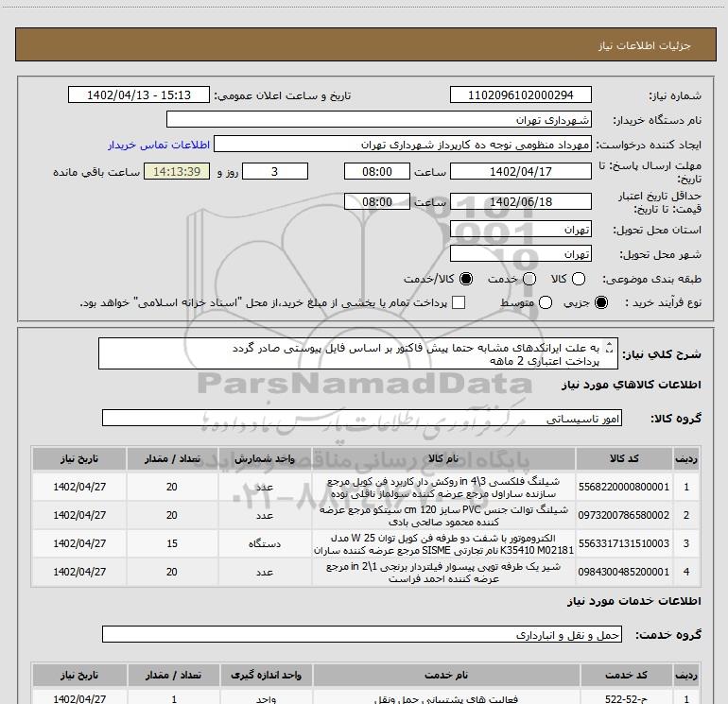Click the 08:00 price validity time field
The image size is (728, 704).
pos(377,201)
